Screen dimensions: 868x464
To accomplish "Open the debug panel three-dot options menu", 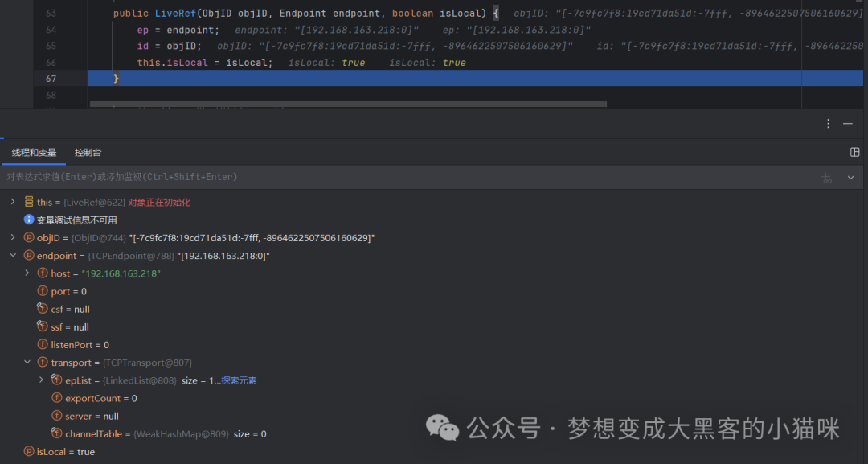I will [828, 124].
